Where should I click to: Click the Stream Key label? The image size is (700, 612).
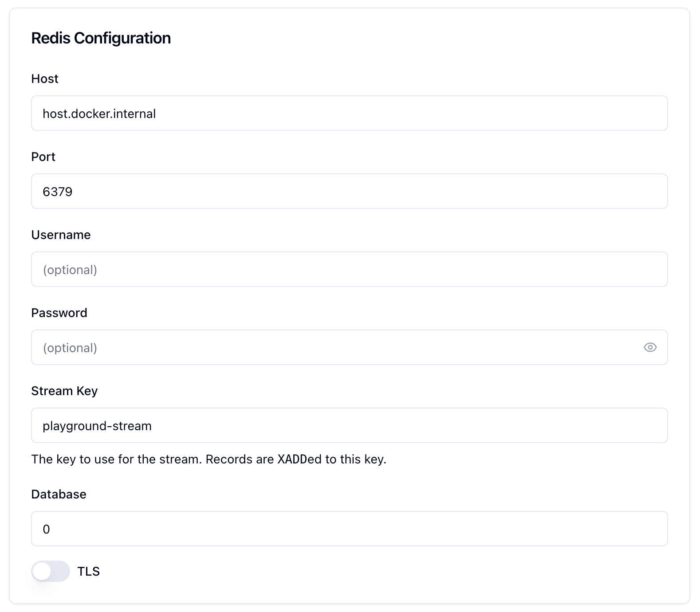64,391
